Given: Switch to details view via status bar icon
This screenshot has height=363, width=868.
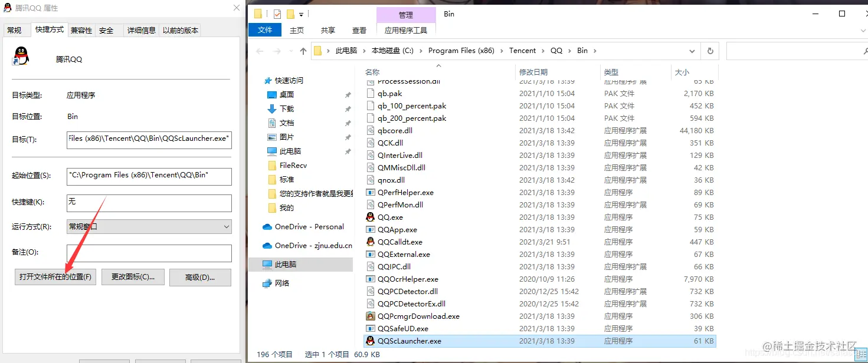Looking at the screenshot, I should click(861, 354).
